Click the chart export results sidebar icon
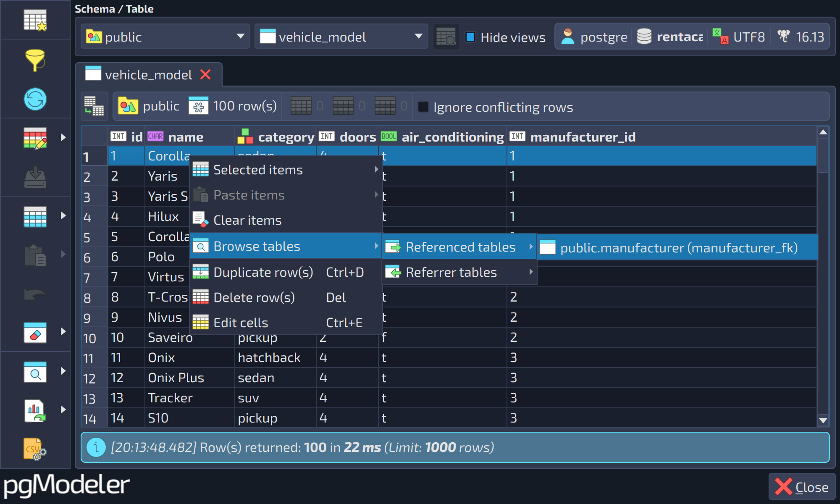 tap(35, 410)
